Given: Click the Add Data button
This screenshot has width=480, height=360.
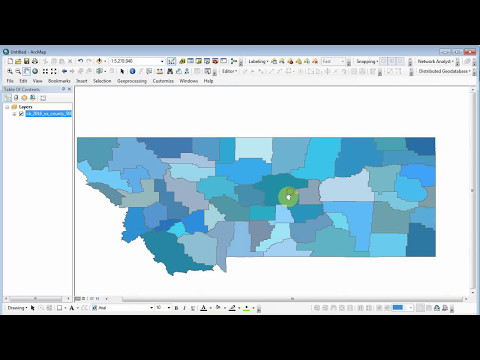Looking at the screenshot, I should point(99,61).
